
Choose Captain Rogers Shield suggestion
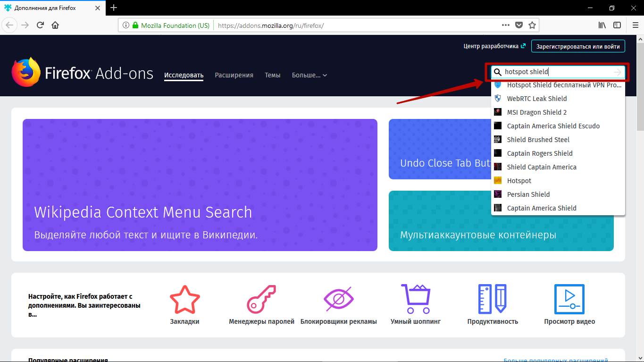[558, 153]
